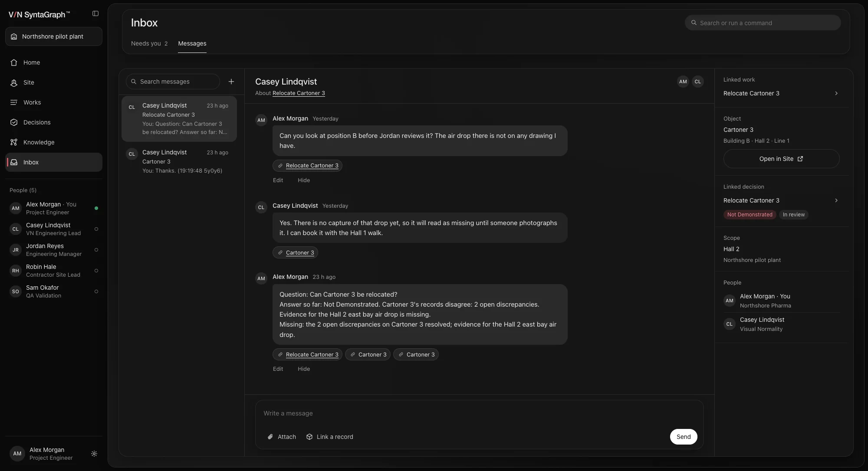Open the Home navigation item
This screenshot has width=868, height=471.
tap(54, 62)
